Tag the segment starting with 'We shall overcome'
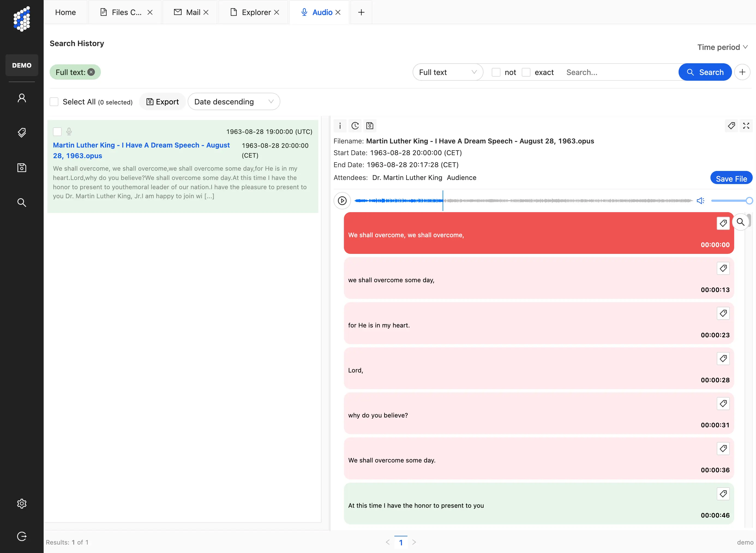The width and height of the screenshot is (756, 553). [723, 223]
